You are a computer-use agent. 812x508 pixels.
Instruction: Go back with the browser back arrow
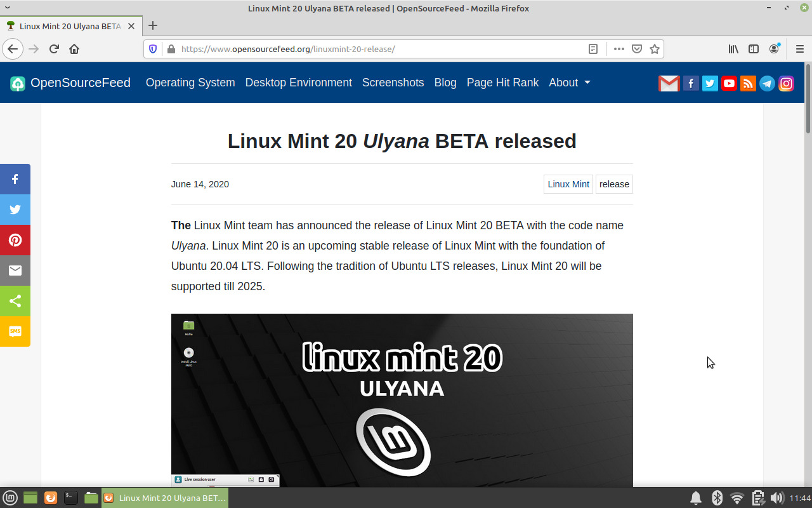click(x=13, y=49)
